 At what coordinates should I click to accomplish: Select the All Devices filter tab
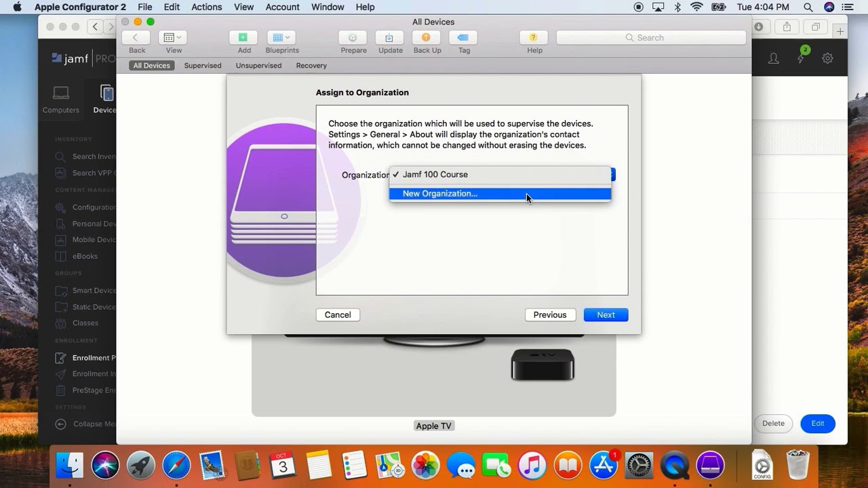tap(151, 66)
